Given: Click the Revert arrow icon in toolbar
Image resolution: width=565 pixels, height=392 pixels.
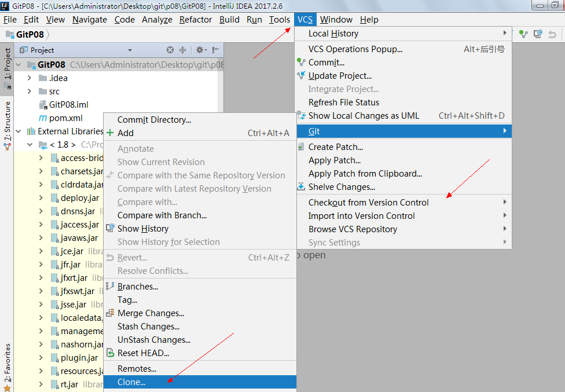Looking at the screenshot, I should point(552,34).
